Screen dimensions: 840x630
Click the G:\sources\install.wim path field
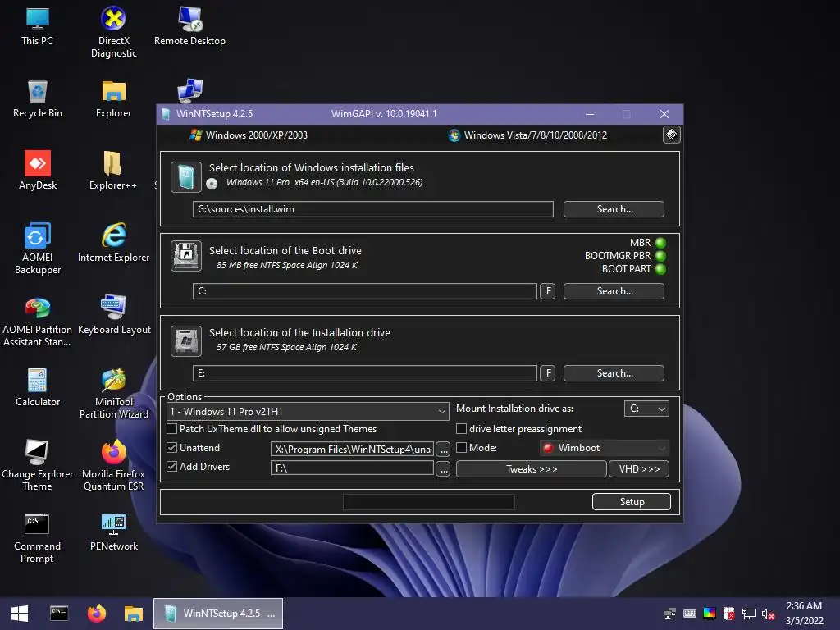pos(373,209)
